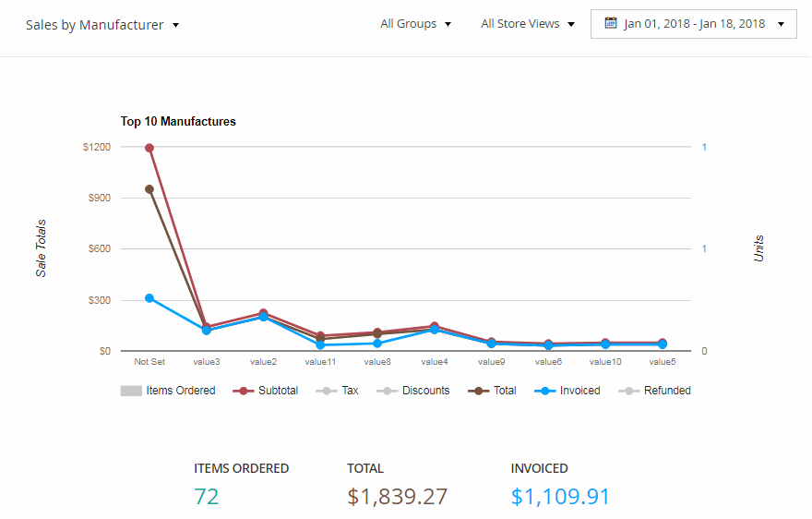
Task: Click the Subtotal data point for Not Set
Action: (149, 148)
